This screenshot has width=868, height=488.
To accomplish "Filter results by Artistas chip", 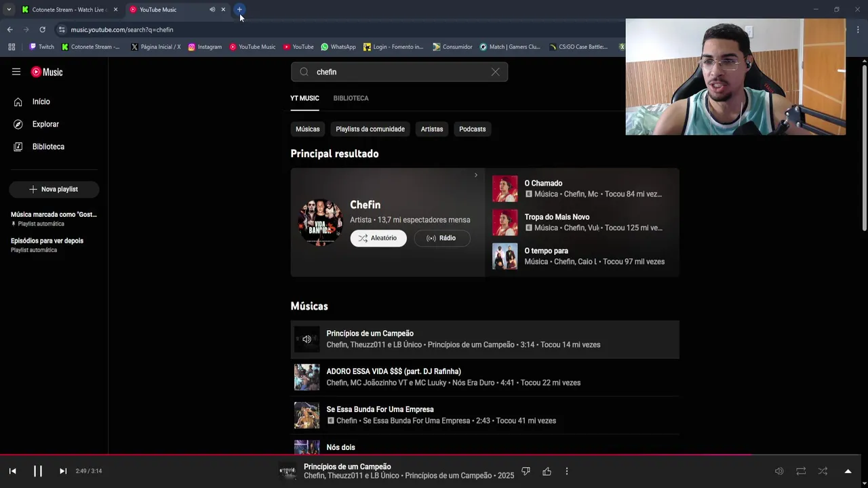I will (x=432, y=129).
